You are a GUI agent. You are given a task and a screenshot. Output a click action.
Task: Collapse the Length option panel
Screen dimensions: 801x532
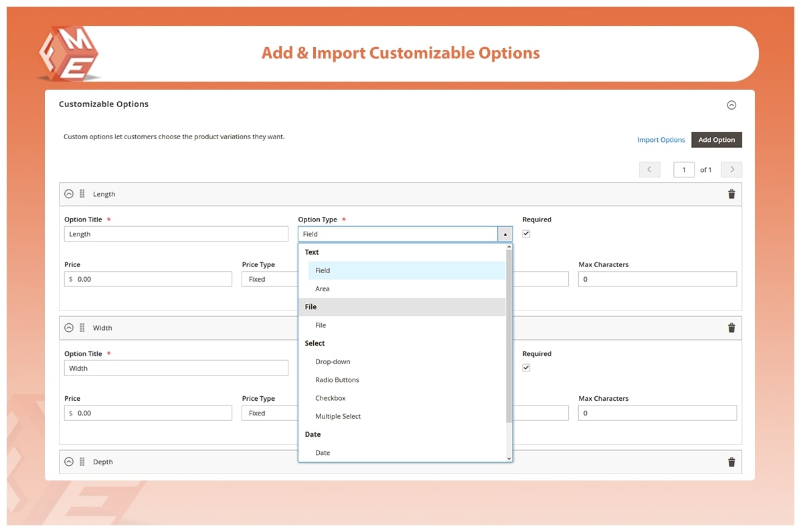coord(69,194)
